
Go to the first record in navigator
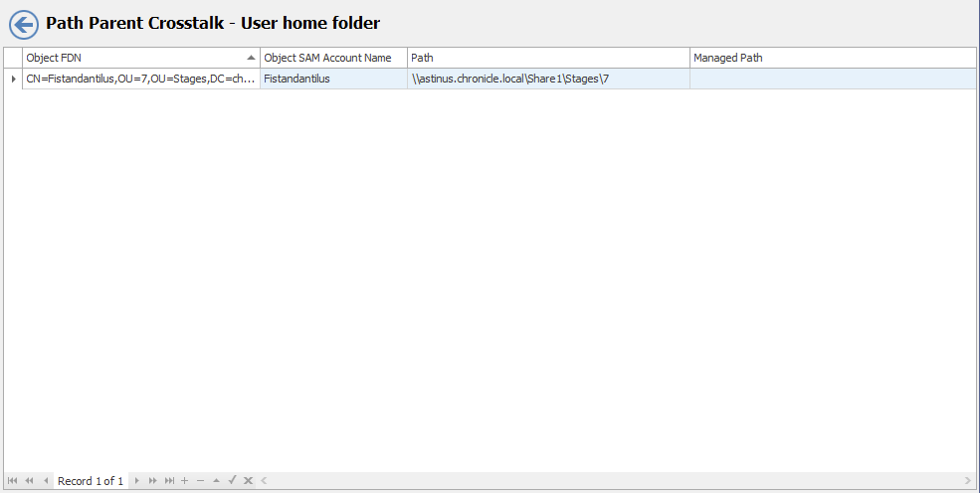point(13,480)
